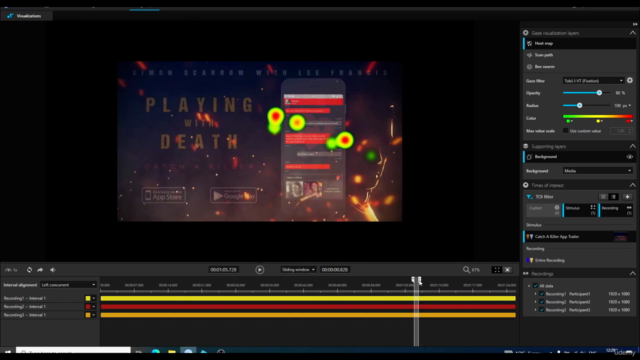Select the Bee swarm visualization layer

click(x=580, y=66)
